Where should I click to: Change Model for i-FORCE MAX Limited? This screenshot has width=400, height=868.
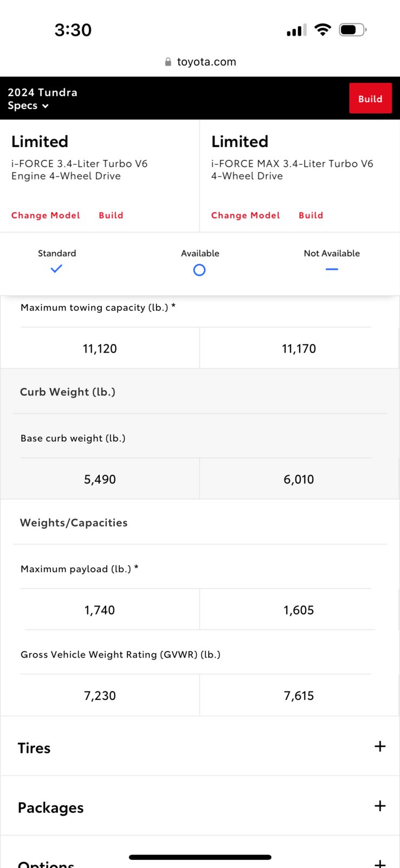pyautogui.click(x=246, y=215)
